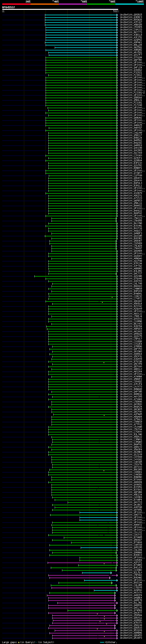
Task: Open hit UniRef100_A9PAK1
Action: [131, 42]
